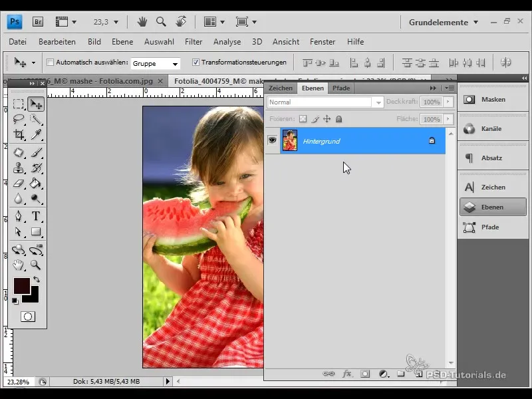Select the Rectangular Marquee tool
This screenshot has height=399, width=532.
point(19,104)
